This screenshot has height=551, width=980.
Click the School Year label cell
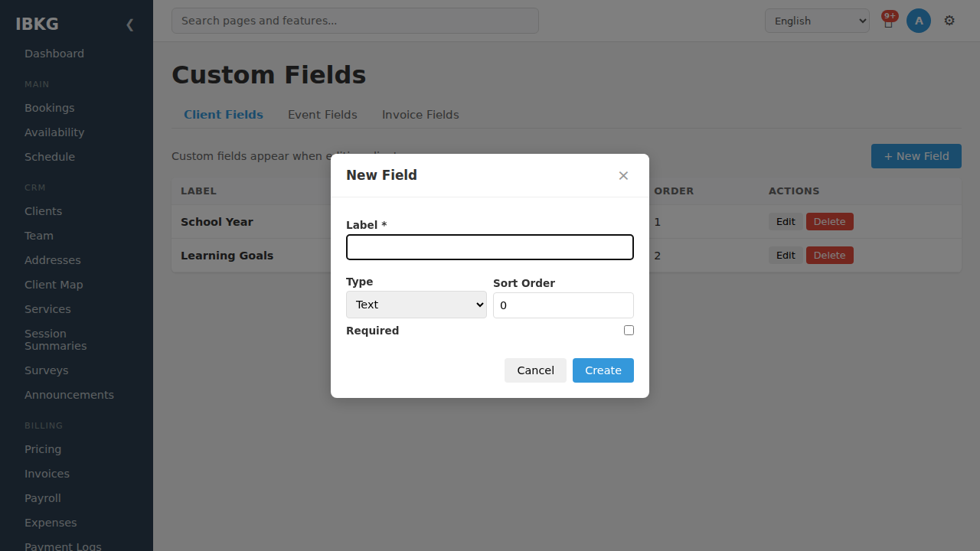tap(217, 222)
